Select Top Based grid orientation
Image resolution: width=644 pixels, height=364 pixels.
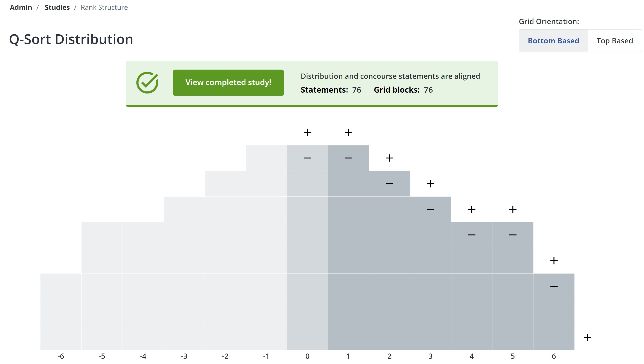tap(615, 40)
